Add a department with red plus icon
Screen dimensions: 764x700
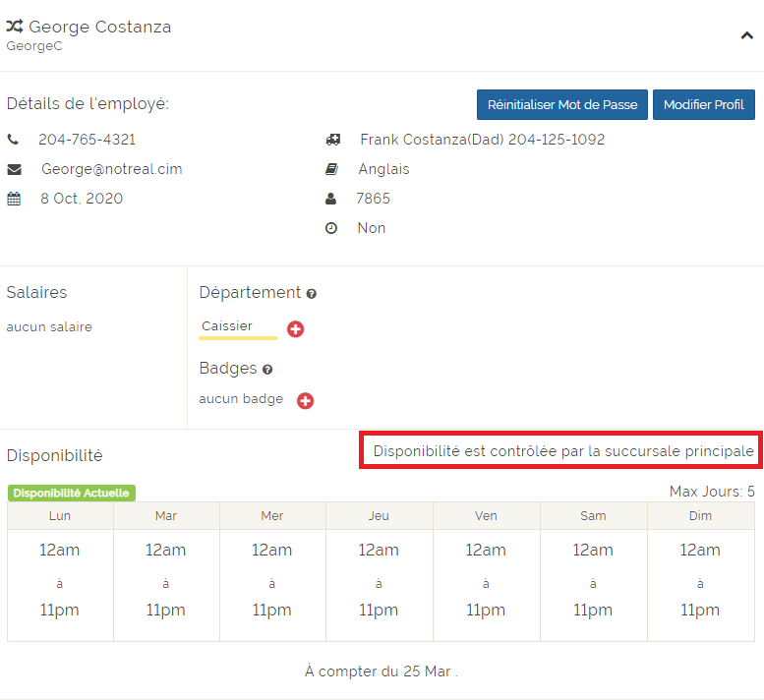(295, 329)
